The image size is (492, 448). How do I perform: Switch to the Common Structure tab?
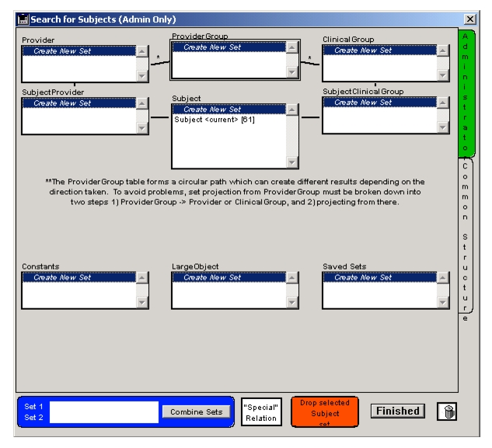[465, 239]
